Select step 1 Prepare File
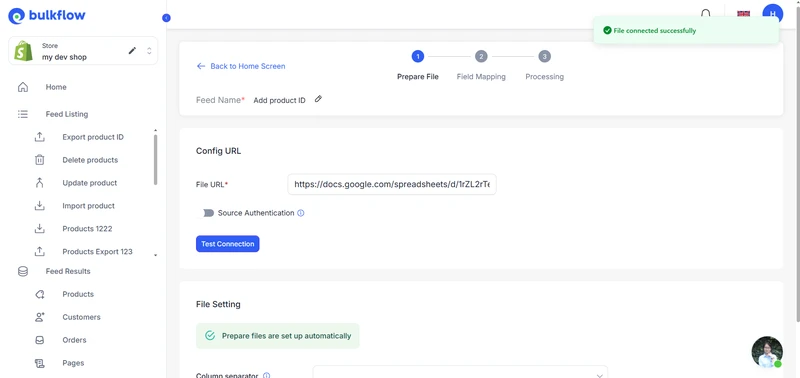 pyautogui.click(x=418, y=65)
